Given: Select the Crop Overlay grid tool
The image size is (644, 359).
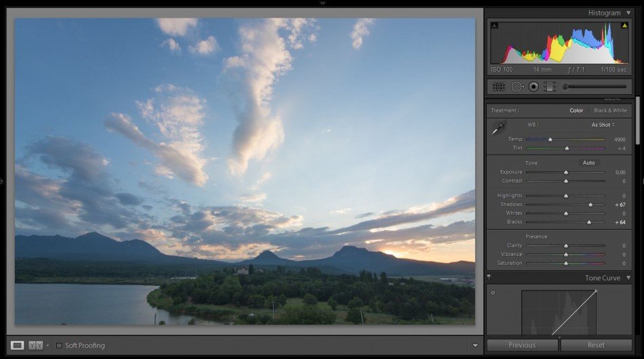Looking at the screenshot, I should pos(499,87).
